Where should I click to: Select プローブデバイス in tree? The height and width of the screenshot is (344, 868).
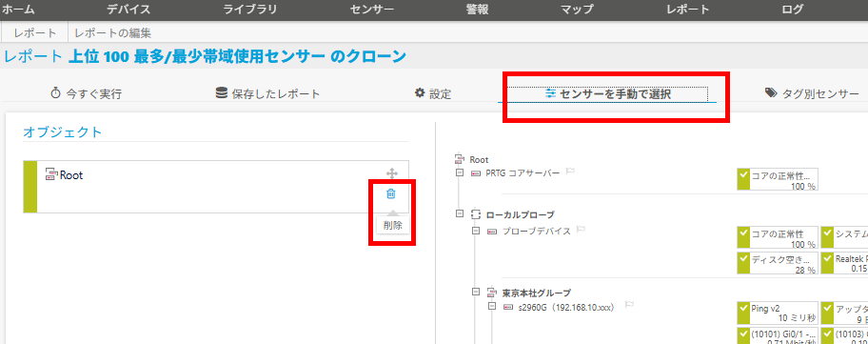[536, 231]
